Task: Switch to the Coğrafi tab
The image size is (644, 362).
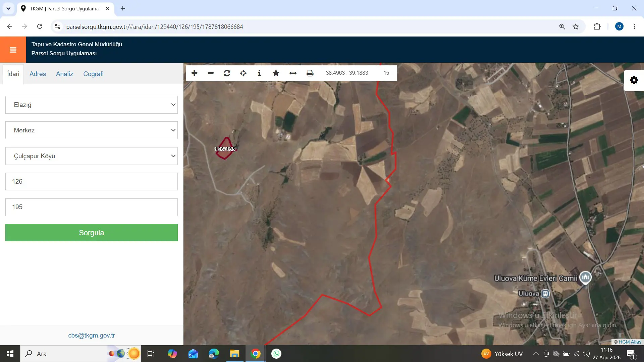Action: coord(93,74)
